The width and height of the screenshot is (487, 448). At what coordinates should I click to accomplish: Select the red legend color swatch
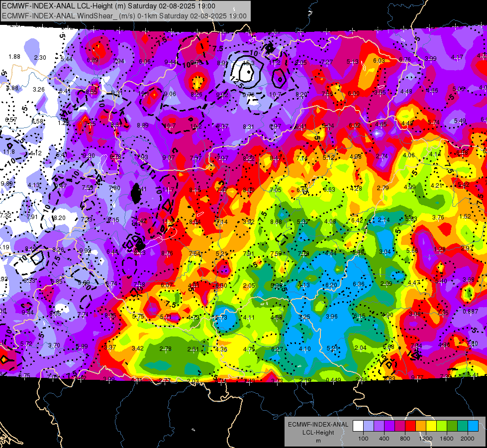(410, 426)
